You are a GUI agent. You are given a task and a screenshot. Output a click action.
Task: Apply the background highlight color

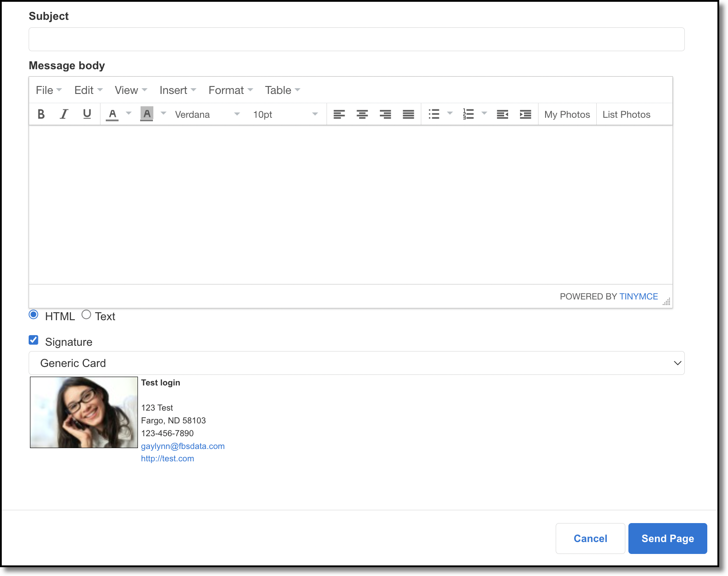tap(147, 114)
